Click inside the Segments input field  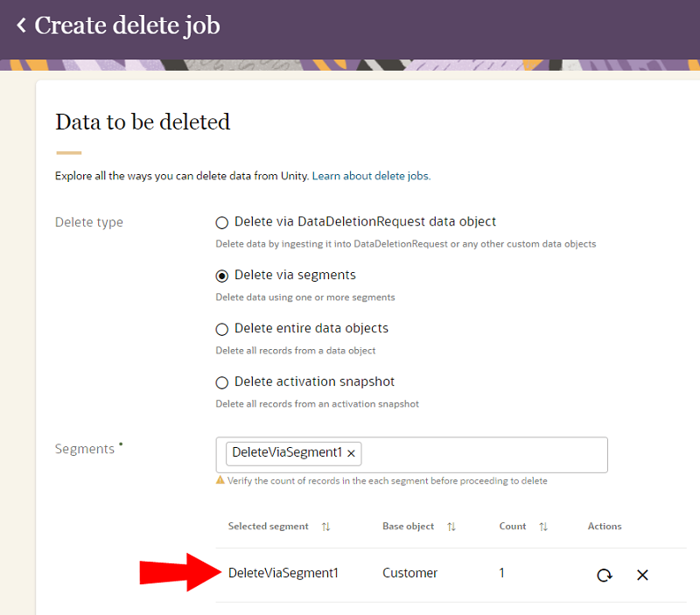click(481, 454)
